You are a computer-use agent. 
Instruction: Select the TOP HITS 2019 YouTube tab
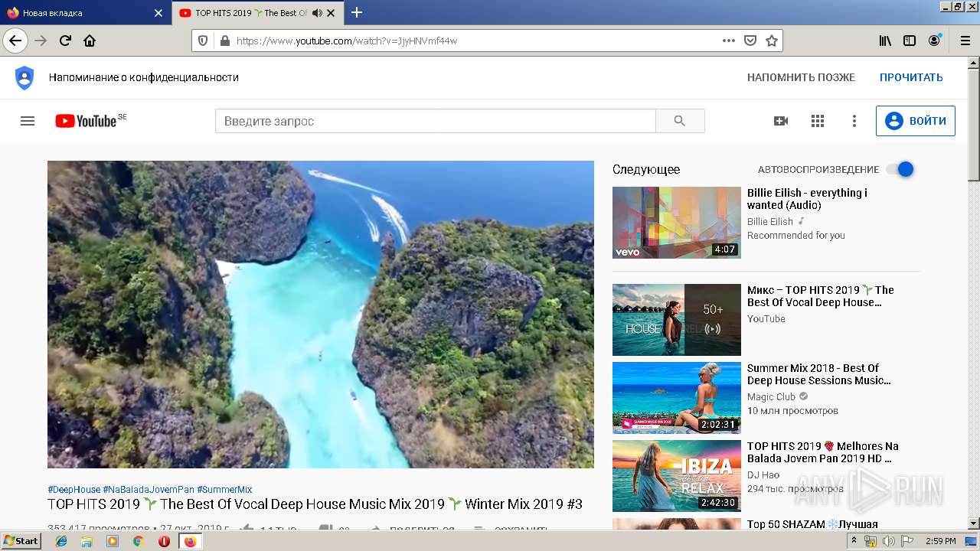pos(258,13)
